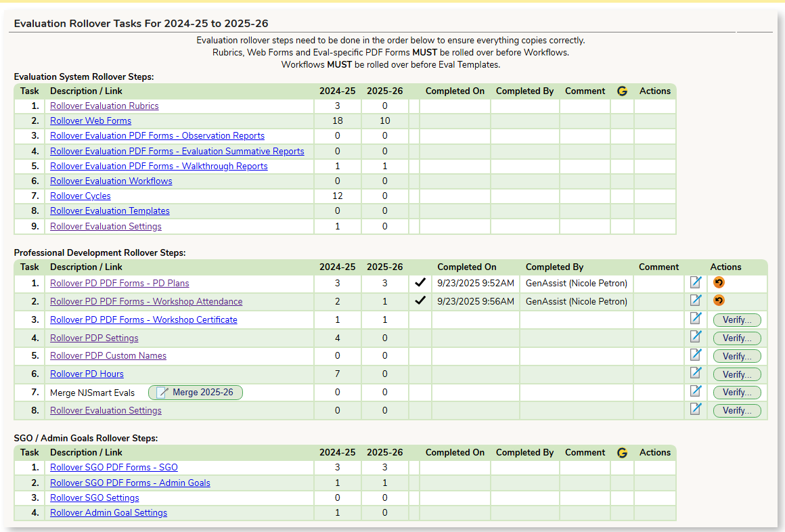Click edit icon in Rollover PDP Custom Names row
The width and height of the screenshot is (785, 532).
(696, 355)
